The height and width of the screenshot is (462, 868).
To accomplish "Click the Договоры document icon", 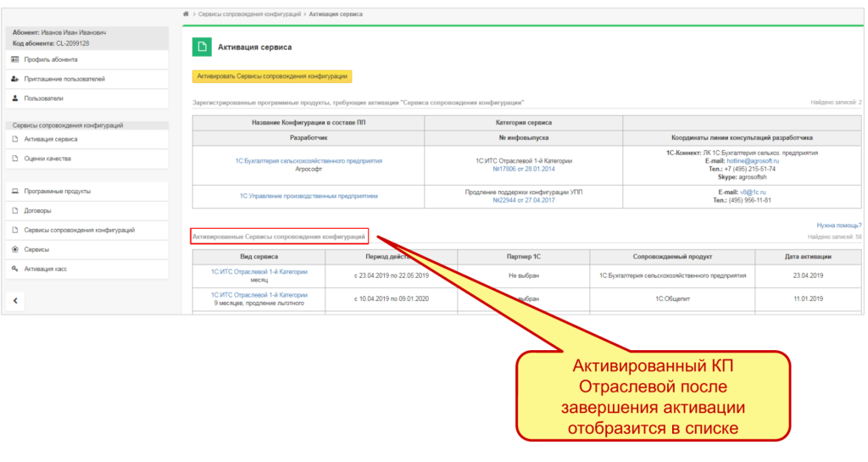I will [x=15, y=210].
